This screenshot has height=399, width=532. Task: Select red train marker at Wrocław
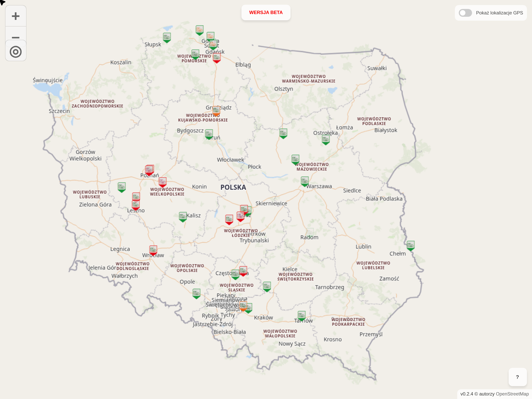coord(153,250)
